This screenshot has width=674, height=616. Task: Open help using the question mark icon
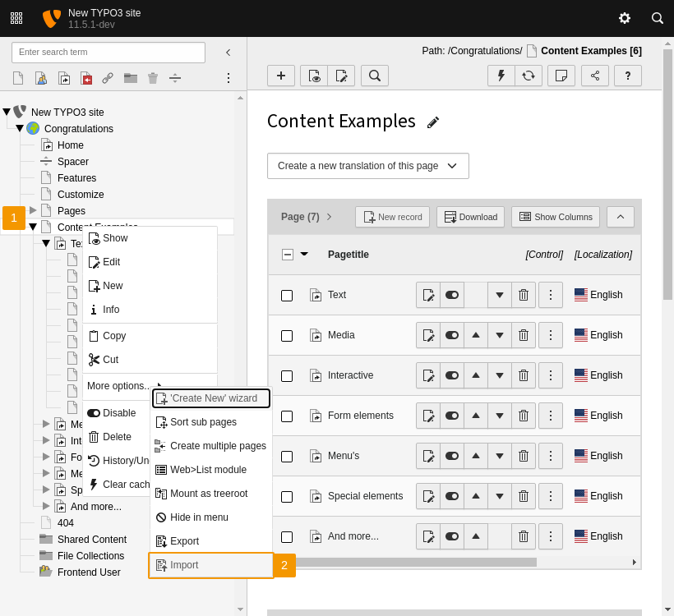pyautogui.click(x=627, y=76)
